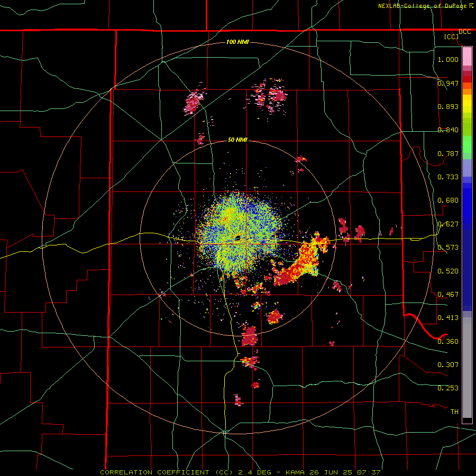Pick the light pink segment of color bar
476x476 pixels.
(467, 56)
